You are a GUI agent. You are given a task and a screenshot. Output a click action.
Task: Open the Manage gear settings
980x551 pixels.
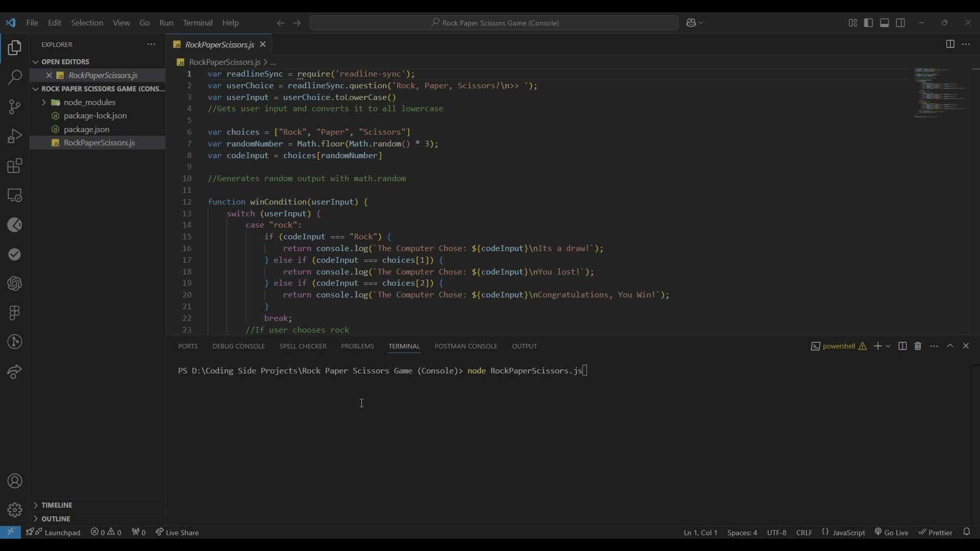click(x=15, y=510)
